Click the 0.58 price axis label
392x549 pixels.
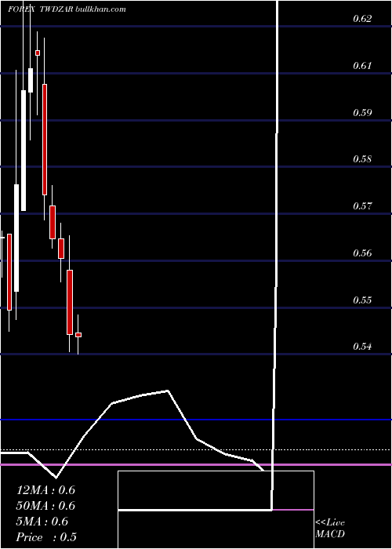pos(362,159)
